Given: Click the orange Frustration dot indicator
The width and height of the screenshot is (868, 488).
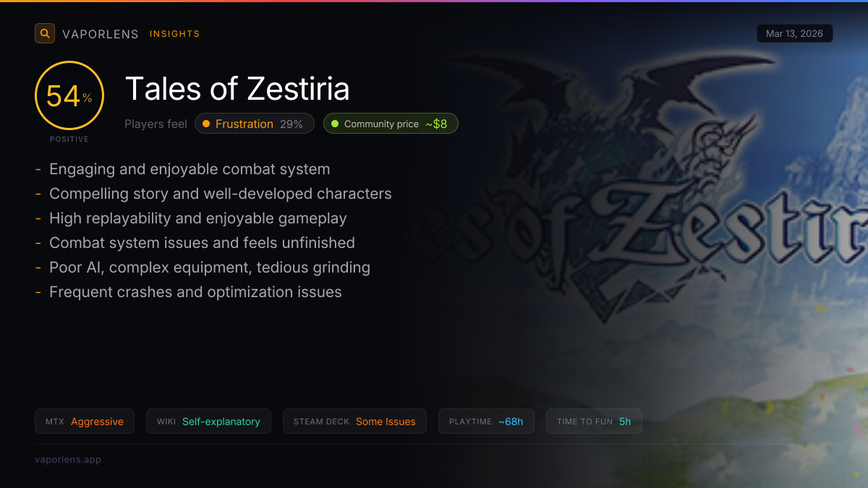Looking at the screenshot, I should point(206,124).
